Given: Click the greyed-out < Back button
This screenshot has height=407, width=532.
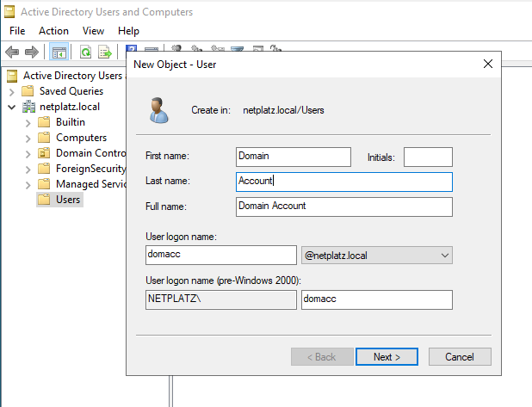Looking at the screenshot, I should click(x=322, y=357).
